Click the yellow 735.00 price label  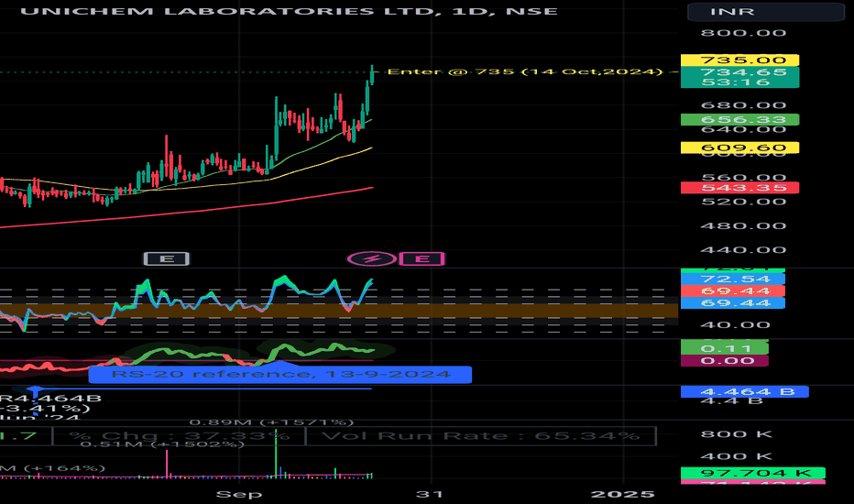click(739, 60)
